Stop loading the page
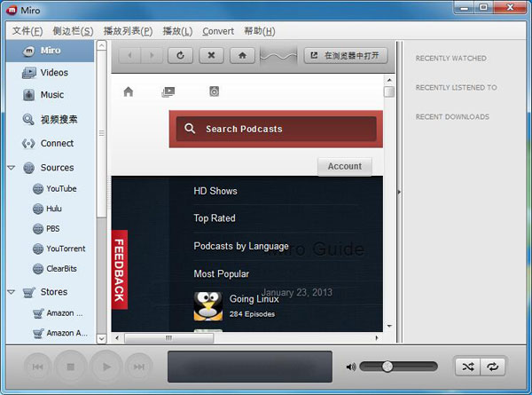The image size is (532, 395). (211, 55)
